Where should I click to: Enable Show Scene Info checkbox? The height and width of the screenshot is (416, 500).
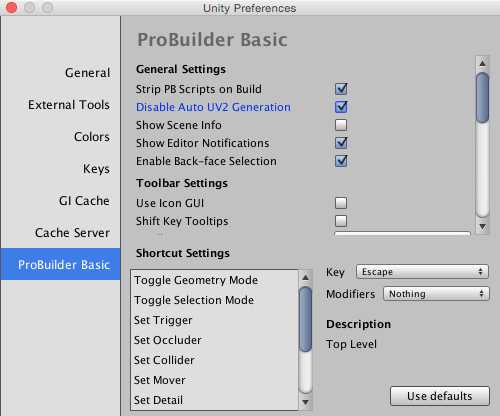click(341, 125)
